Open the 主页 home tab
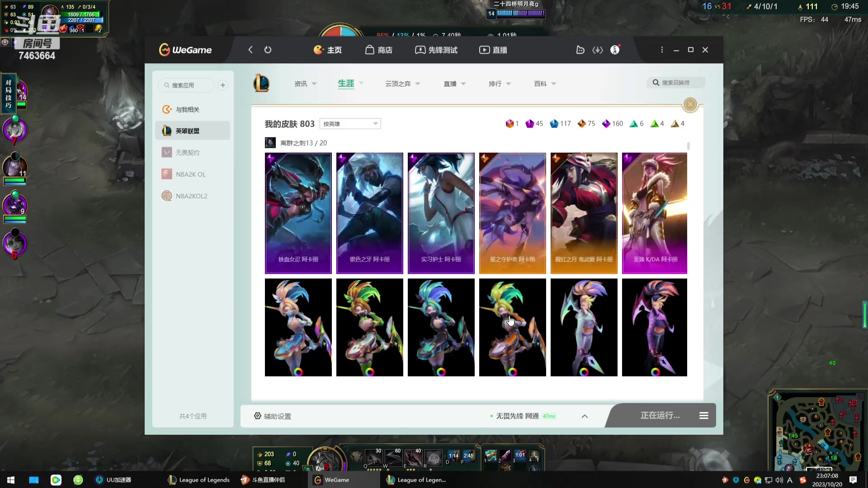The height and width of the screenshot is (488, 868). (328, 50)
